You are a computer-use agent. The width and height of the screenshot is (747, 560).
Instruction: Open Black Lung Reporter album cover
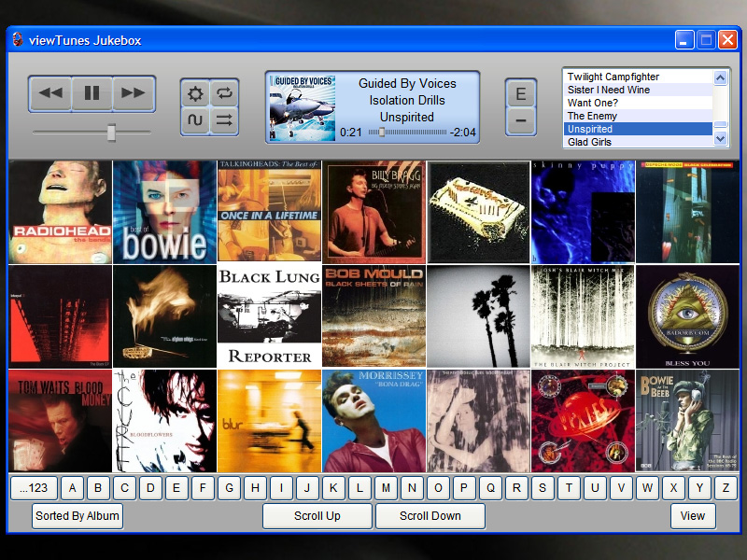[x=269, y=316]
